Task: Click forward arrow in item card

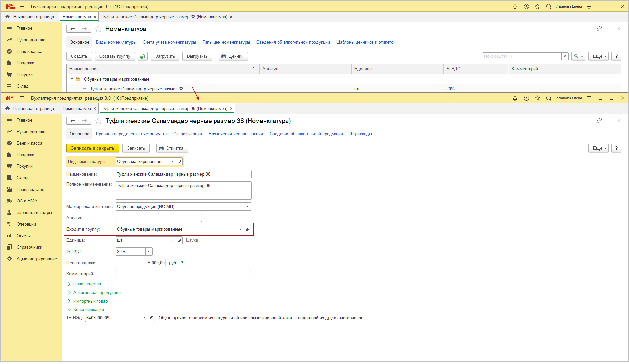Action: [x=85, y=121]
